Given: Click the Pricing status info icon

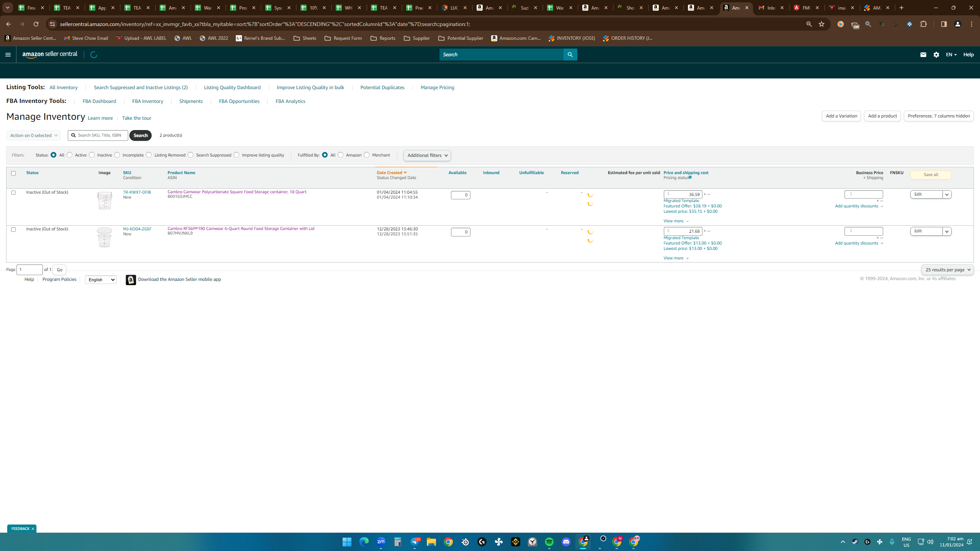Looking at the screenshot, I should pyautogui.click(x=690, y=178).
